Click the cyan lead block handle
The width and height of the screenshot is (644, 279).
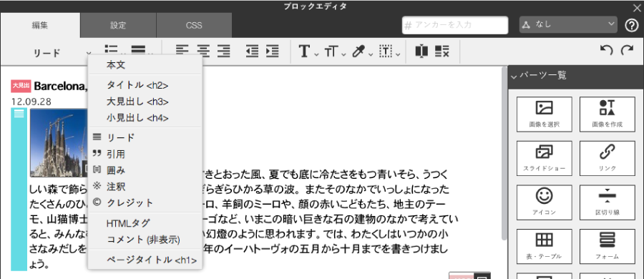coord(19,189)
